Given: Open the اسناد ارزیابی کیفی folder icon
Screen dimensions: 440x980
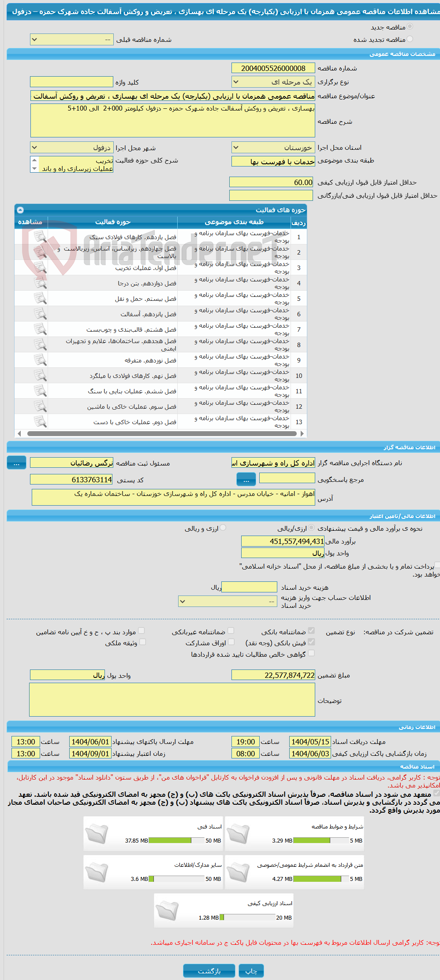Looking at the screenshot, I should point(167,911).
